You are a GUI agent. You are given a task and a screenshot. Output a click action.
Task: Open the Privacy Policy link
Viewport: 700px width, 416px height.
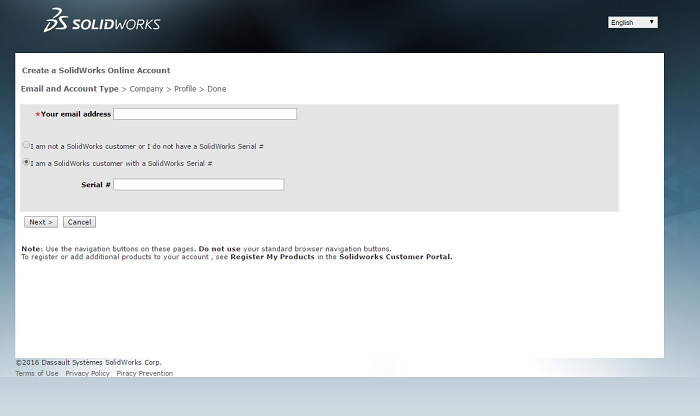[88, 373]
